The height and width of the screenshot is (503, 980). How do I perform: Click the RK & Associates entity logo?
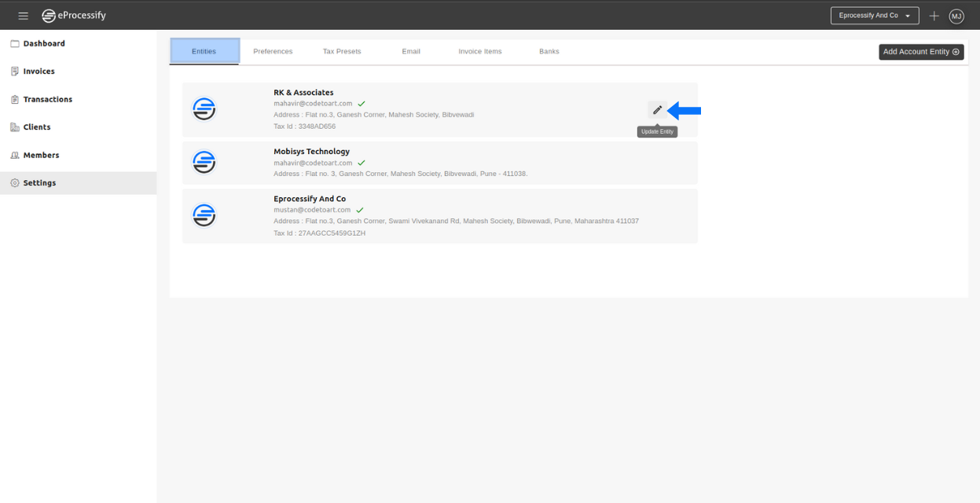point(204,109)
